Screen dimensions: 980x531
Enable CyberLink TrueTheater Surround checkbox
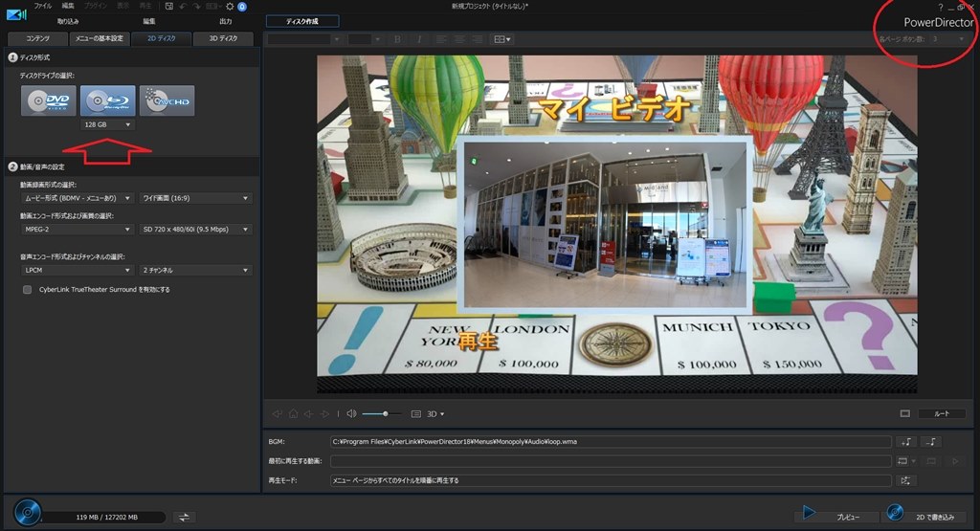(x=27, y=290)
